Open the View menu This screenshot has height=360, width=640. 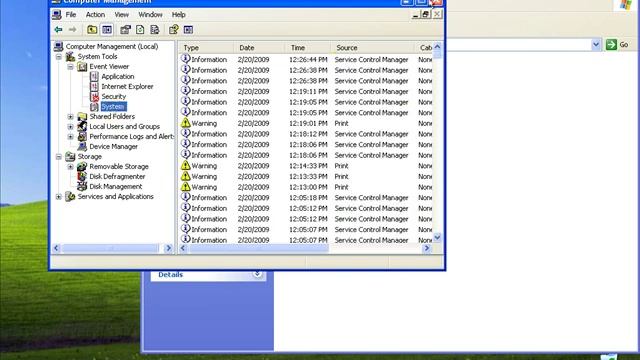(122, 15)
